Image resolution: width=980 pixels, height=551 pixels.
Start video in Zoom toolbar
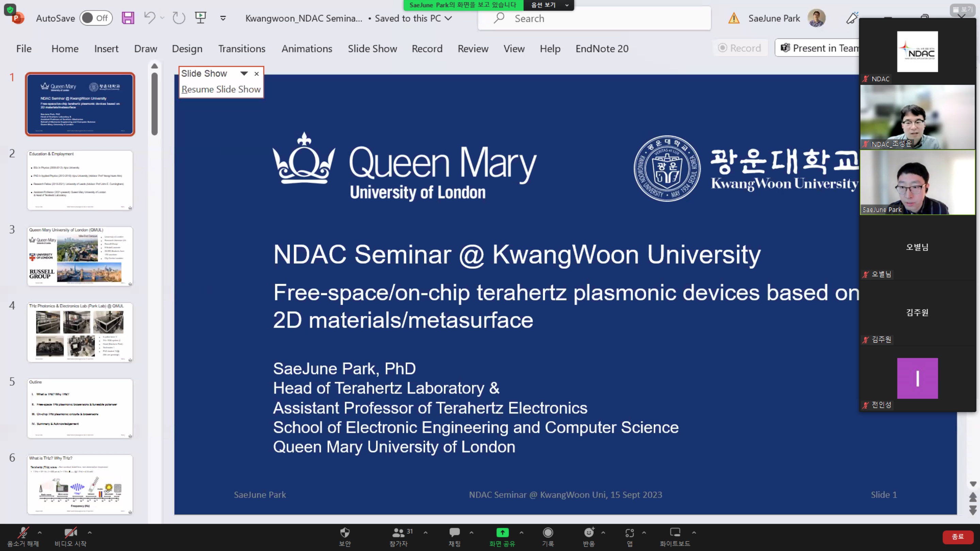tap(70, 537)
